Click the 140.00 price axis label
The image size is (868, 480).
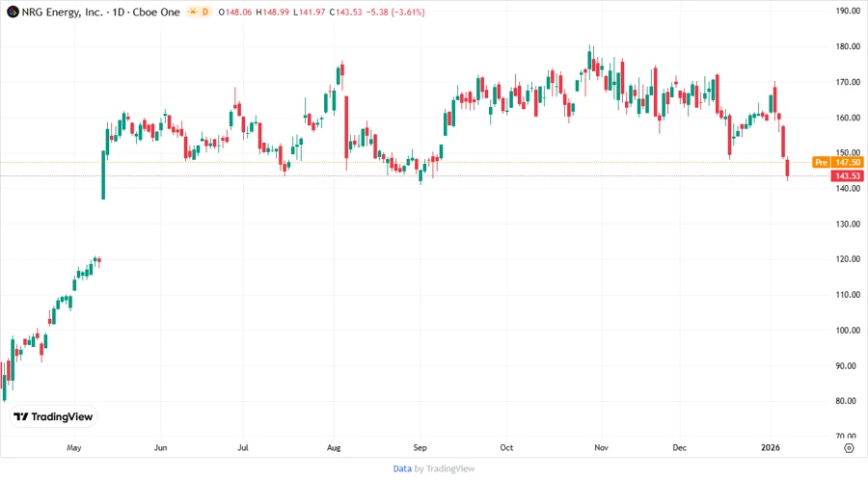848,188
